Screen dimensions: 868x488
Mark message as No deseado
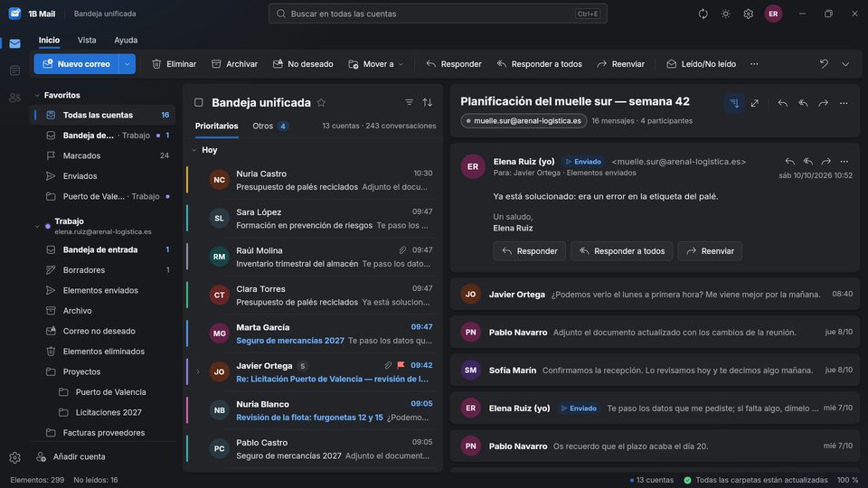click(x=303, y=64)
